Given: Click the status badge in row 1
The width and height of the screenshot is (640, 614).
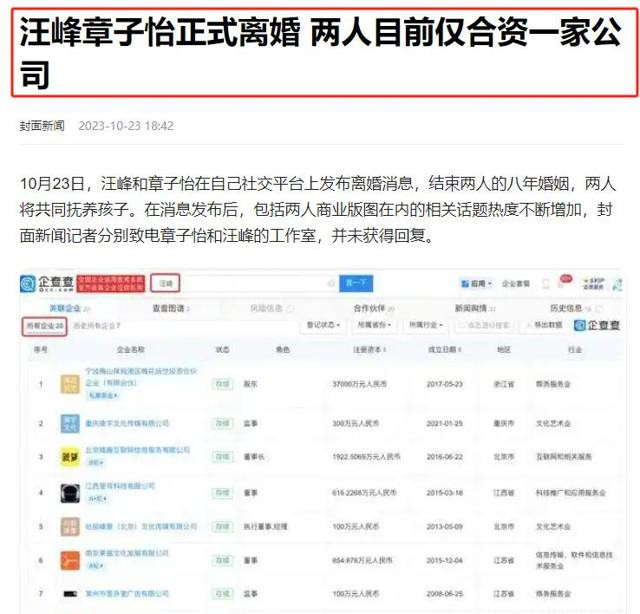Looking at the screenshot, I should coord(222,384).
